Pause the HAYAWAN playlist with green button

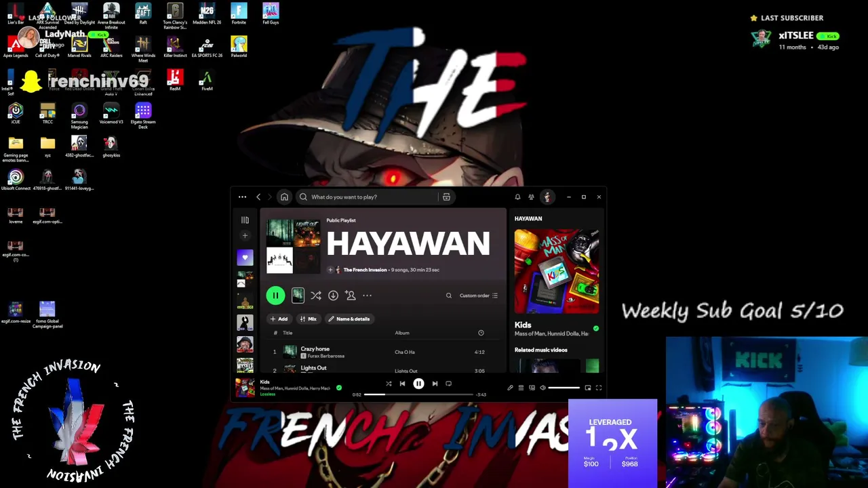(275, 296)
